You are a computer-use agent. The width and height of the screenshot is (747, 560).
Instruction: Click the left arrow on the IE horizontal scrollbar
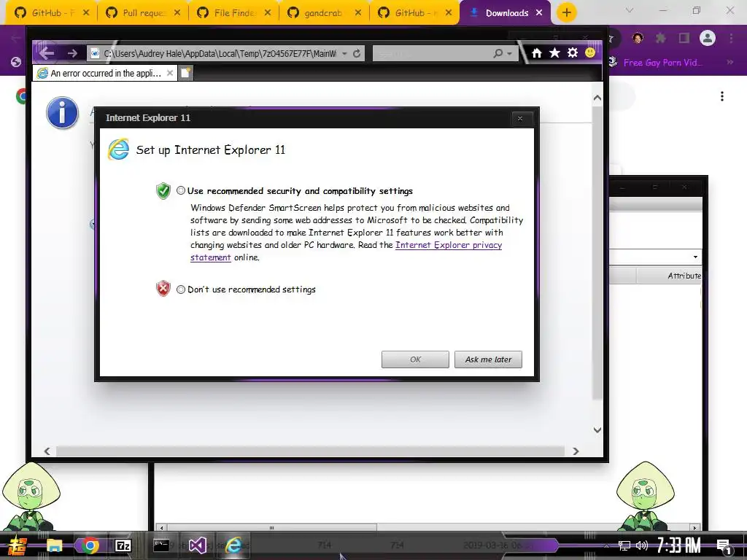(x=47, y=451)
